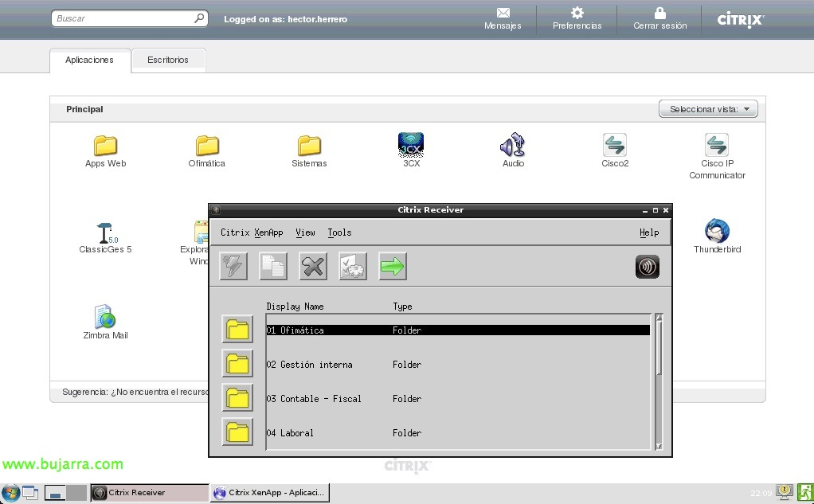Viewport: 814px width, 504px height.
Task: Click the Display Name column header
Action: (x=295, y=307)
